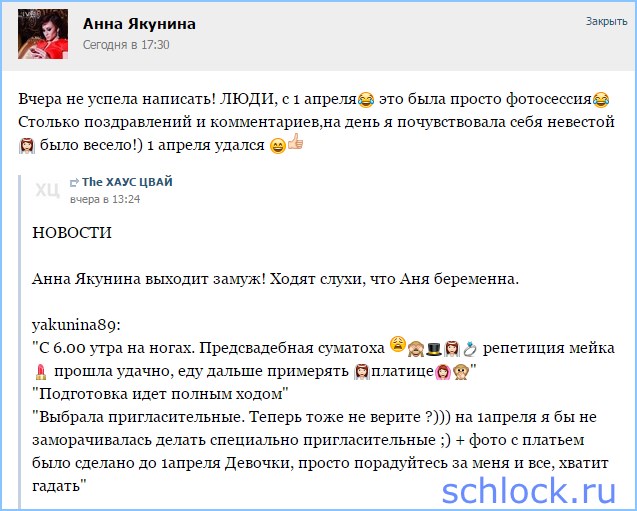Click Анна Якунина's profile photo thumbnail
This screenshot has width=637, height=511.
click(x=43, y=35)
